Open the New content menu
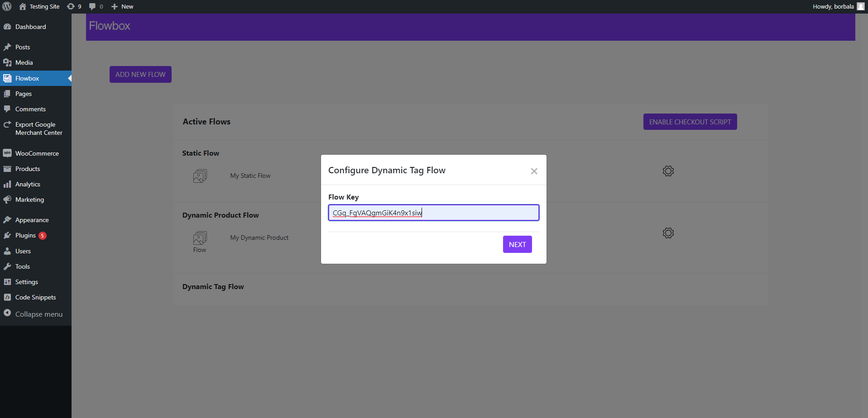The image size is (868, 418). pyautogui.click(x=122, y=6)
